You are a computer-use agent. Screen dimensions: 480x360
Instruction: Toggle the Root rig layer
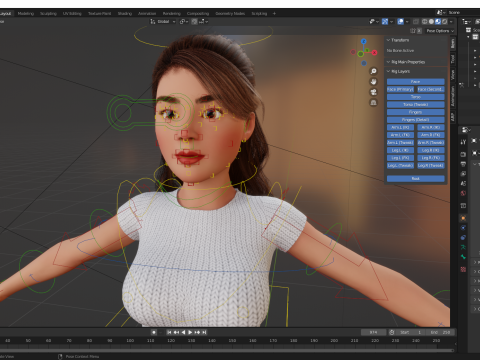click(x=416, y=179)
